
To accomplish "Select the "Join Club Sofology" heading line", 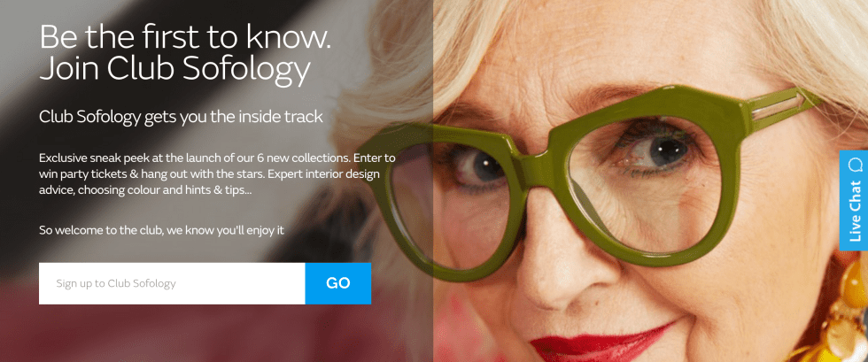I will [174, 71].
